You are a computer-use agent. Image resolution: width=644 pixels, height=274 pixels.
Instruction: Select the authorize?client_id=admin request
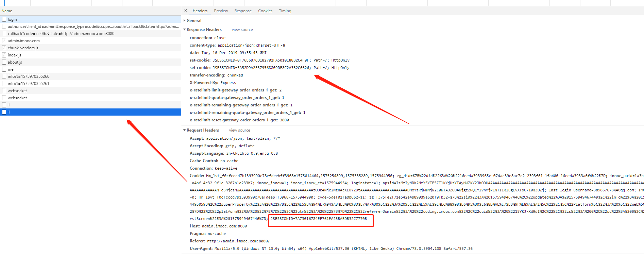pyautogui.click(x=90, y=27)
